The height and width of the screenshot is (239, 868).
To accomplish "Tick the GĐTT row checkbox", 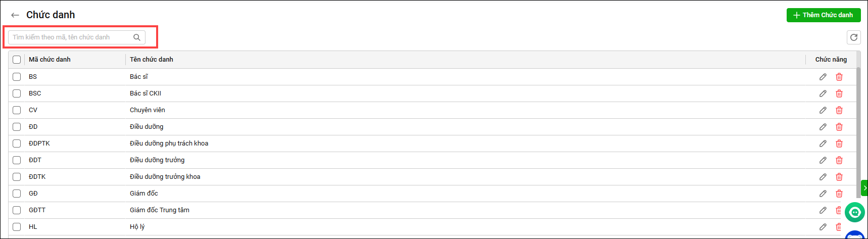I will point(17,210).
